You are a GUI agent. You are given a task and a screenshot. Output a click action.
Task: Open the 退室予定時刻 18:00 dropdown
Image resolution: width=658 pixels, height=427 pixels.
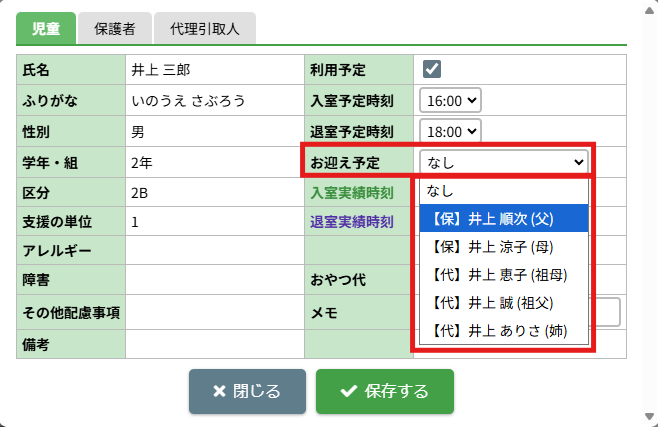tap(452, 131)
